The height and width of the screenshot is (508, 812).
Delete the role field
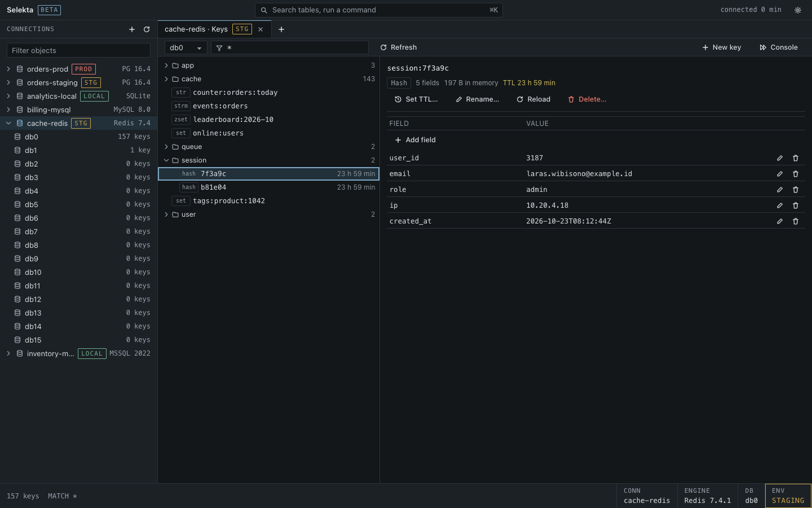pyautogui.click(x=796, y=190)
